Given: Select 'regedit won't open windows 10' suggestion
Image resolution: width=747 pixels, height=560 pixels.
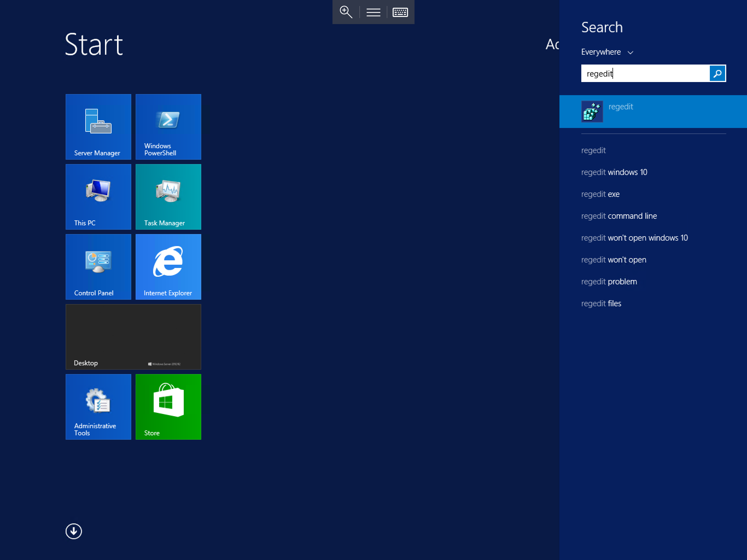Looking at the screenshot, I should coord(634,238).
